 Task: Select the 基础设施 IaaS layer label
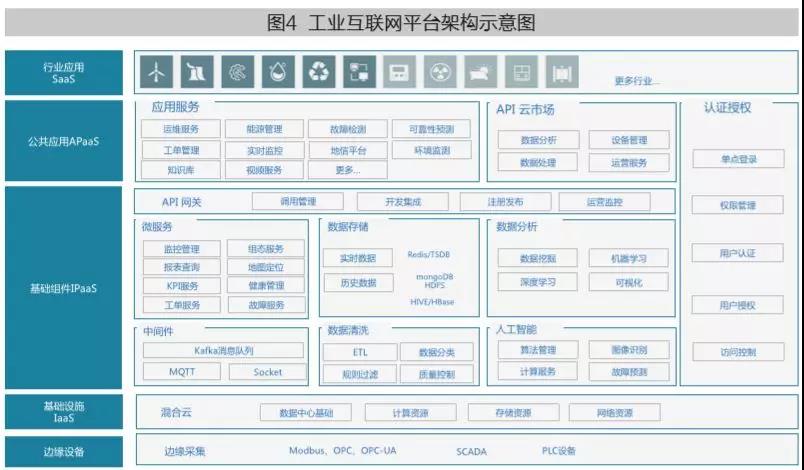click(x=64, y=412)
